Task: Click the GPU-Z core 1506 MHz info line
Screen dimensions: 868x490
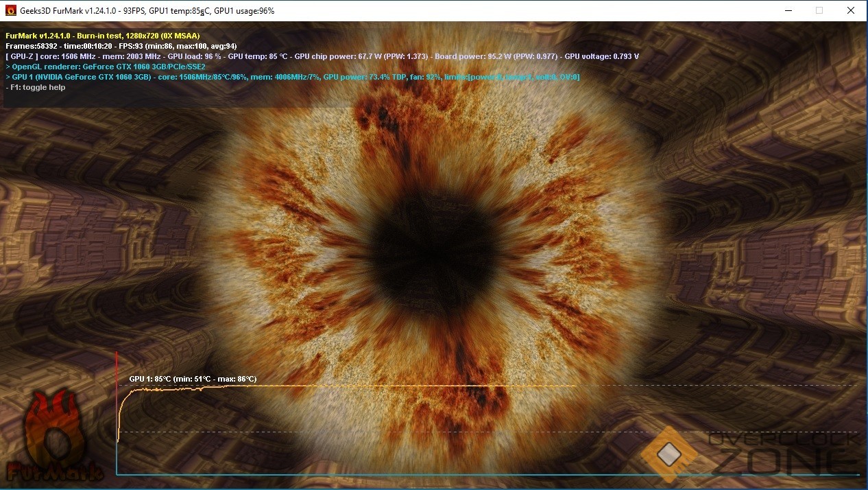Action: click(322, 56)
